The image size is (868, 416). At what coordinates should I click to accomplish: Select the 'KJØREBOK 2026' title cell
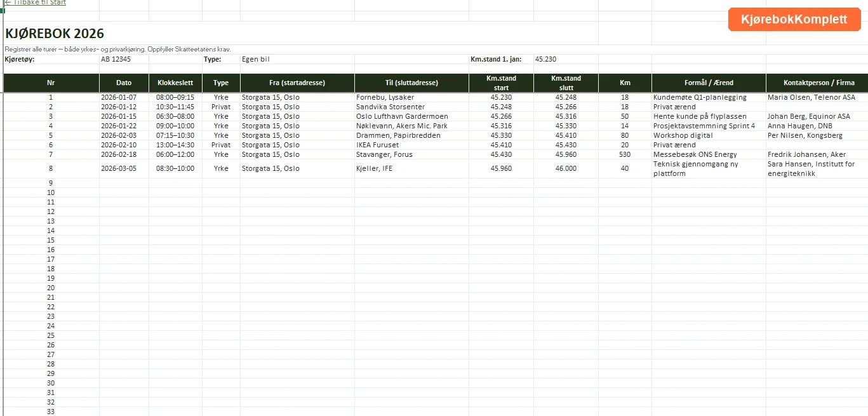tap(55, 34)
